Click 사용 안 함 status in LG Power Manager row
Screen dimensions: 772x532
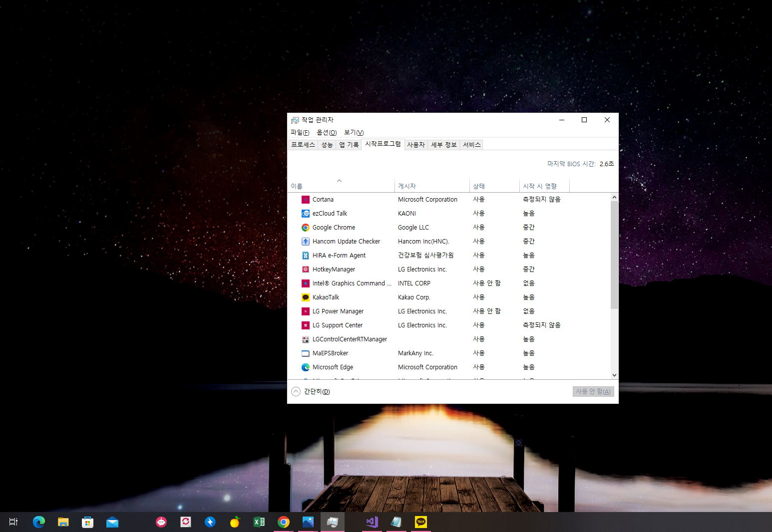tap(487, 311)
